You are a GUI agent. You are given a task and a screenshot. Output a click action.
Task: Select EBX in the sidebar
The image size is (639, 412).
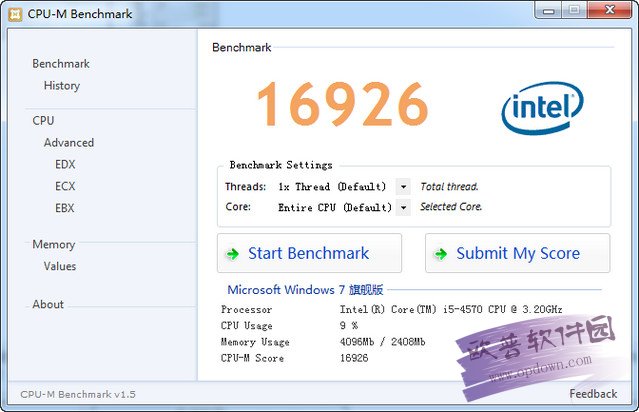coord(65,208)
